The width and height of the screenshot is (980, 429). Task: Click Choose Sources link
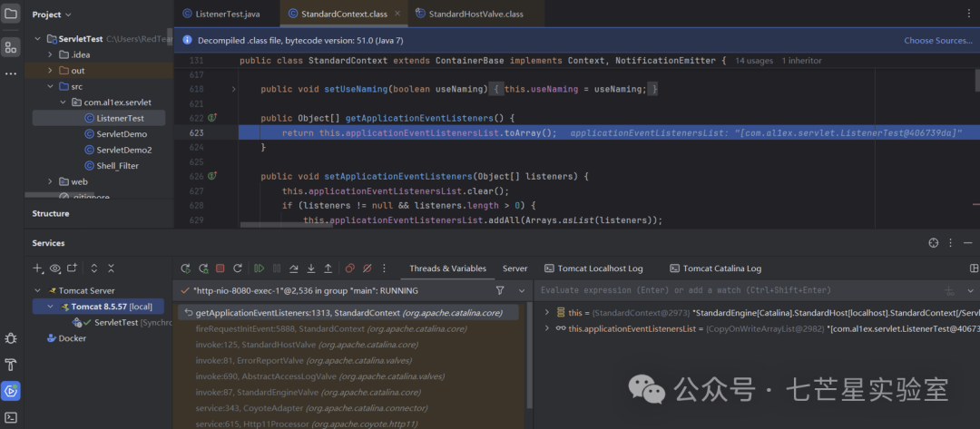[938, 41]
